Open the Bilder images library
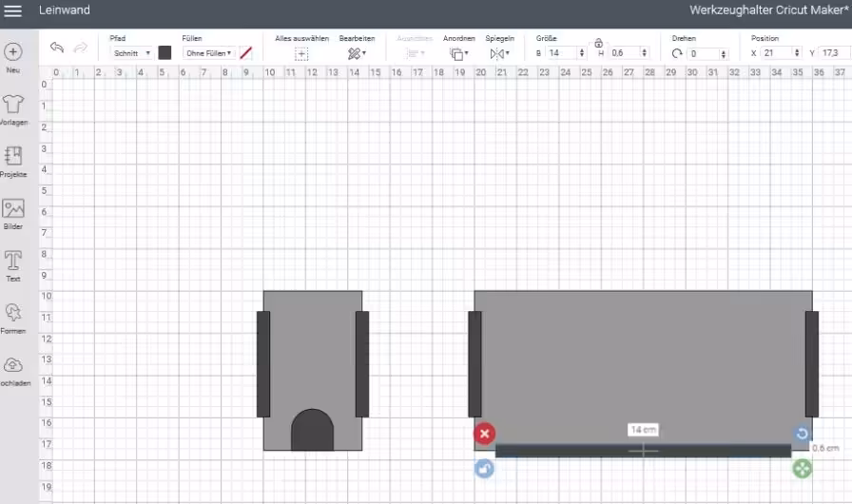This screenshot has width=852, height=504. (13, 209)
